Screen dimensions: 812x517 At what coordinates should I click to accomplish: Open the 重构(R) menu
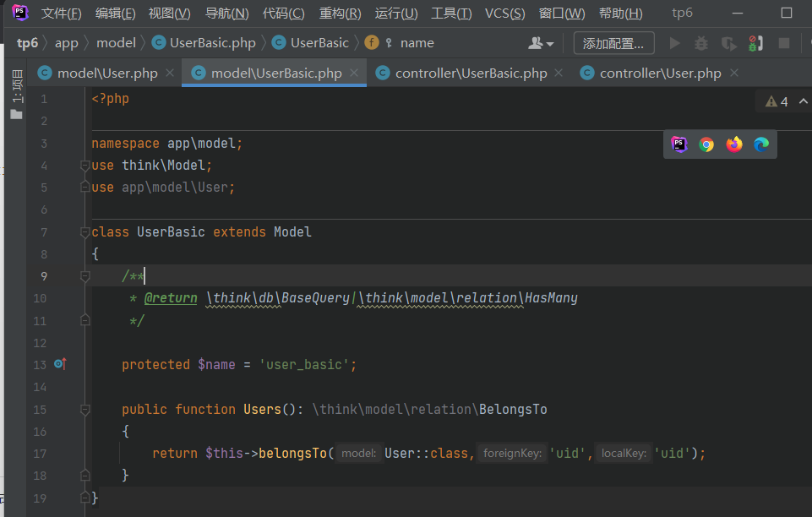(x=340, y=13)
